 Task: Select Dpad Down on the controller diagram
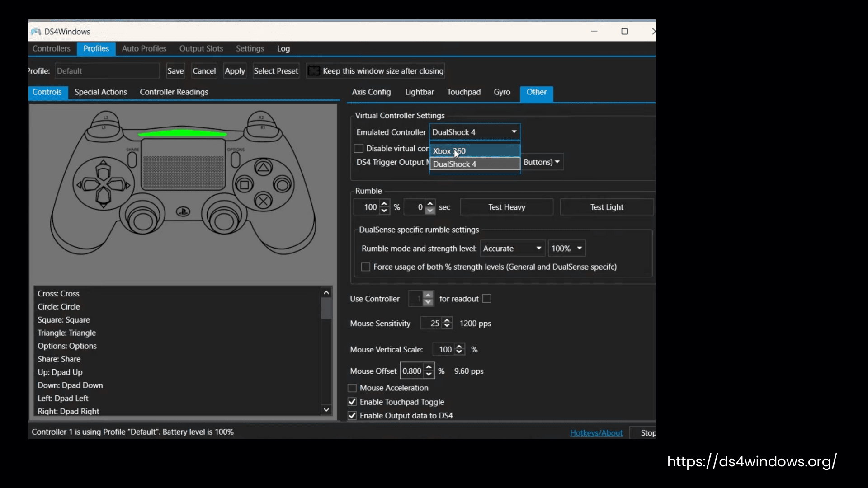click(103, 199)
